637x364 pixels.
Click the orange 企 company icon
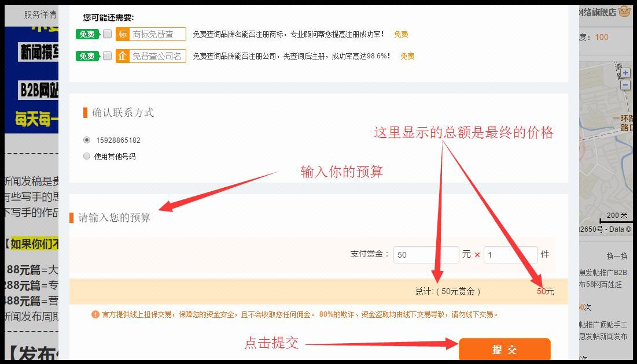coord(122,56)
